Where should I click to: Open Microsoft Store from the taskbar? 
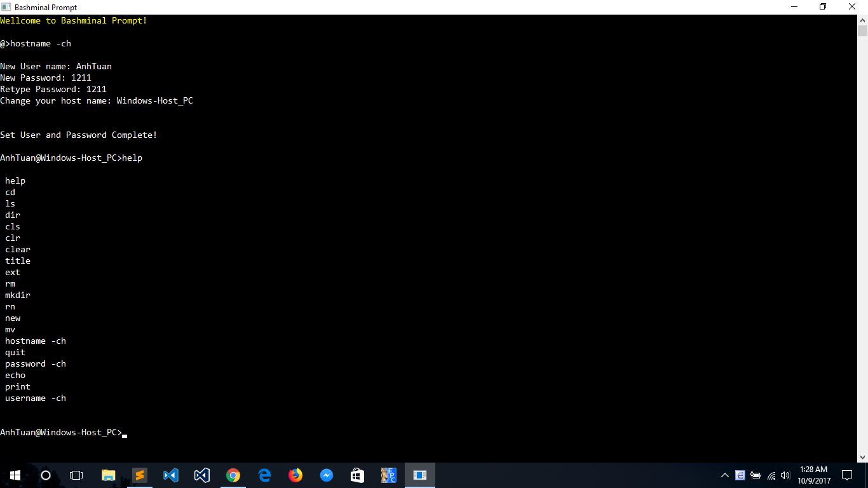click(358, 475)
